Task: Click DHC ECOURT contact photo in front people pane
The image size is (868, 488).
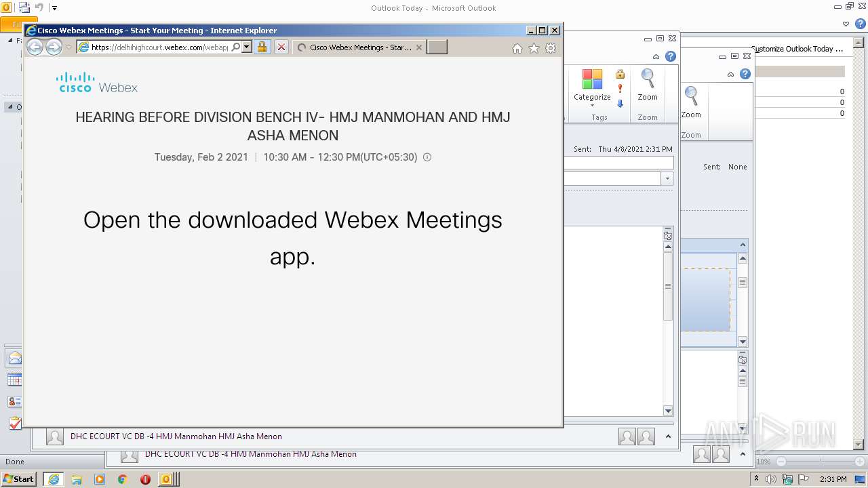Action: 55,436
